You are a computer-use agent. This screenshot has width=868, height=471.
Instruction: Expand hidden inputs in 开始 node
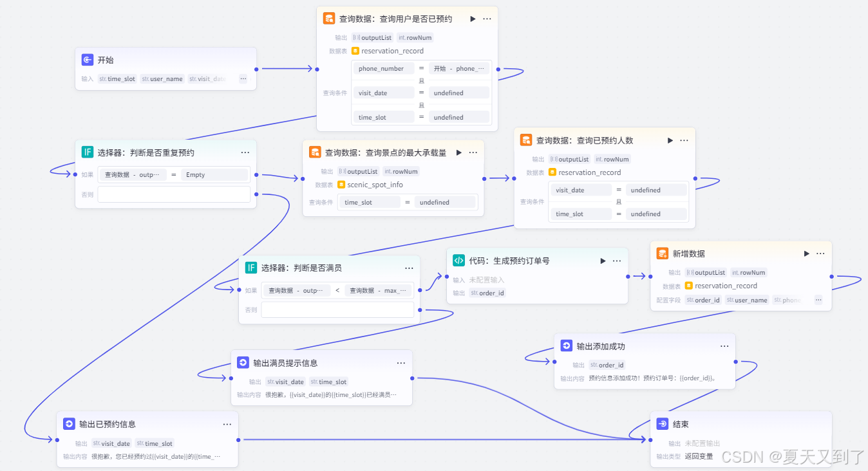point(243,78)
